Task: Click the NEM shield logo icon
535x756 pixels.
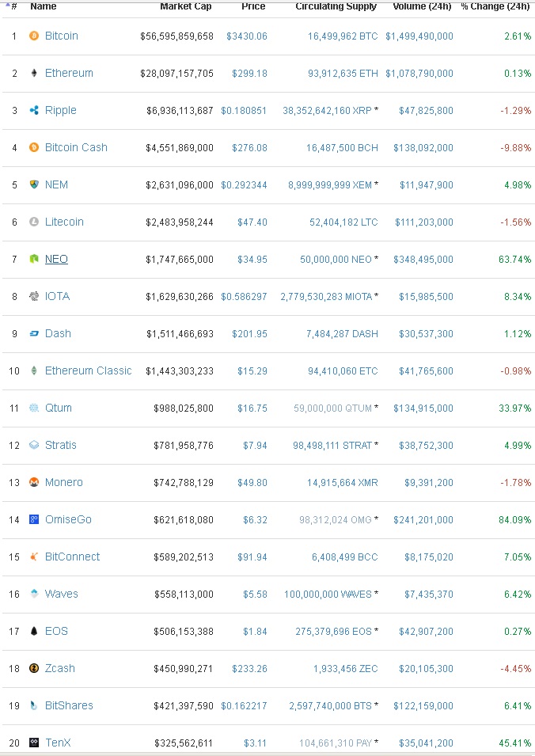Action: [x=34, y=184]
